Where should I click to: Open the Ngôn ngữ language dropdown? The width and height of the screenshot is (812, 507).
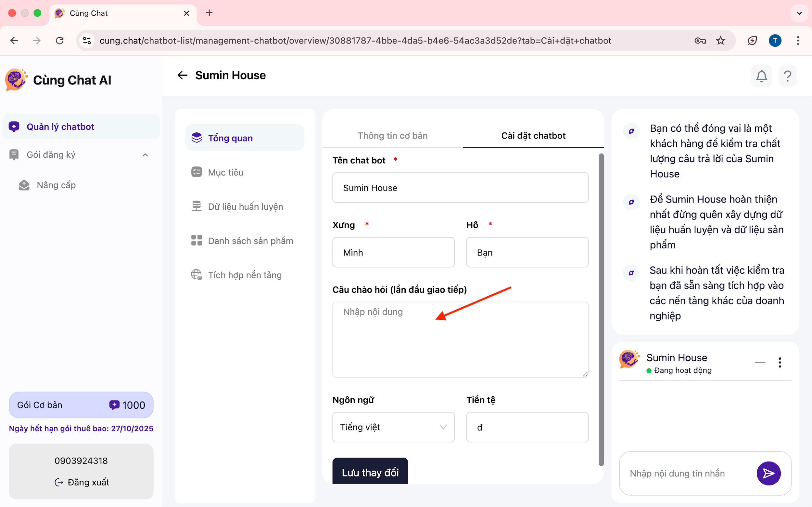point(393,427)
